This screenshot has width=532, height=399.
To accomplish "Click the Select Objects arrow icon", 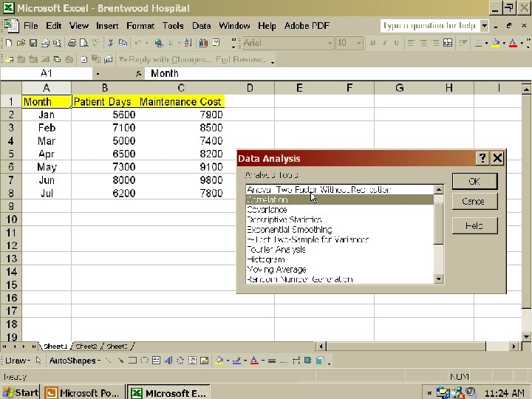I will pyautogui.click(x=38, y=361).
